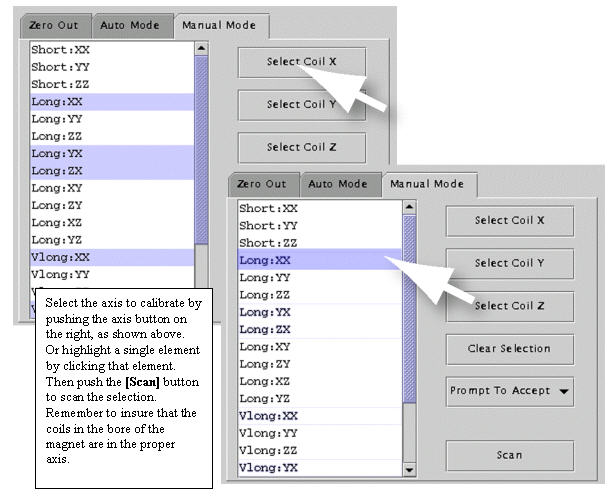Image resolution: width=611 pixels, height=497 pixels.
Task: Click the scroll-up arrow of the back panel list
Action: point(202,48)
